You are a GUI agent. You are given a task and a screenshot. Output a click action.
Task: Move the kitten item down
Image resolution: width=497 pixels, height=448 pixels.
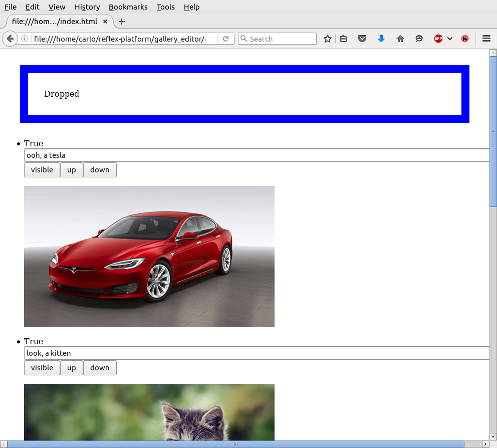point(100,368)
